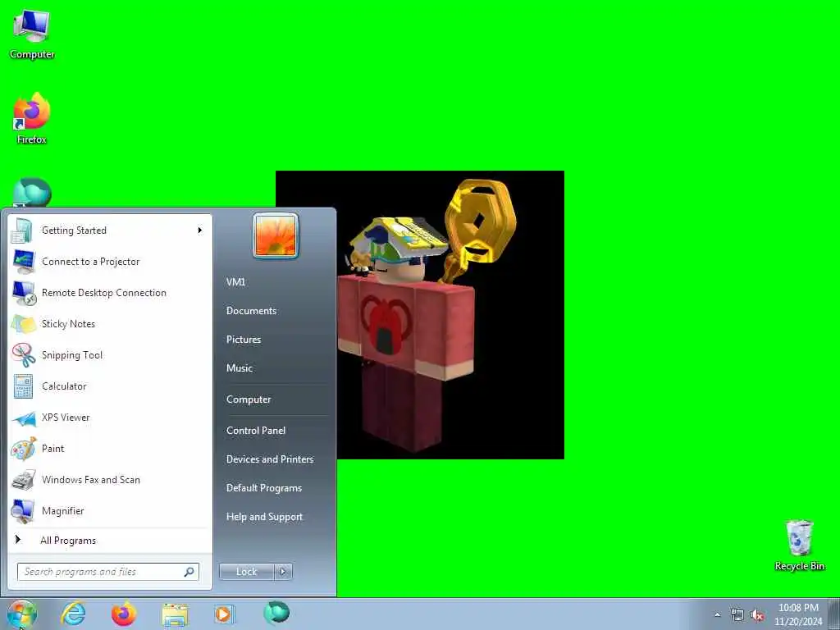Open Music from Start menu
The image size is (840, 630).
pos(240,368)
